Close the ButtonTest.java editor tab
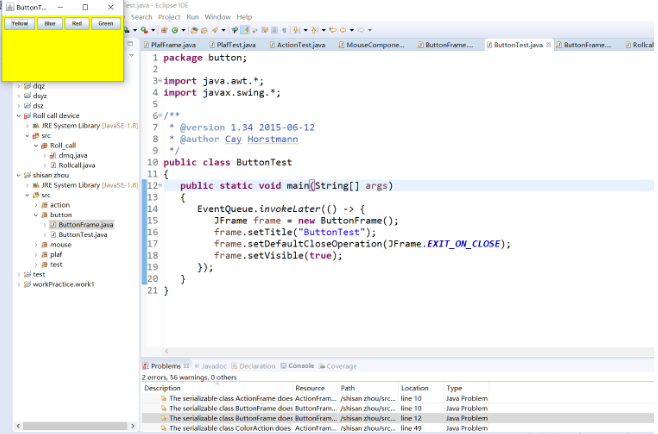The height and width of the screenshot is (434, 658). pyautogui.click(x=548, y=44)
